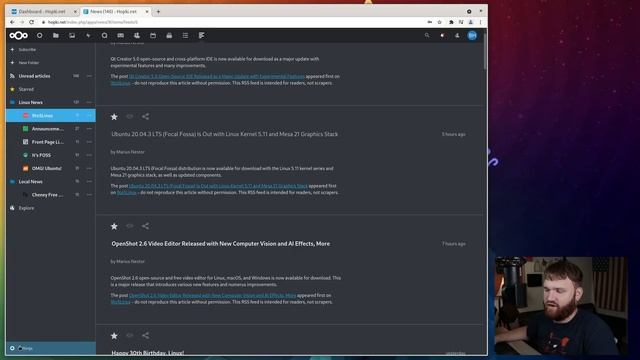Select Starred in the sidebar
Image resolution: width=640 pixels, height=360 pixels.
pos(26,89)
